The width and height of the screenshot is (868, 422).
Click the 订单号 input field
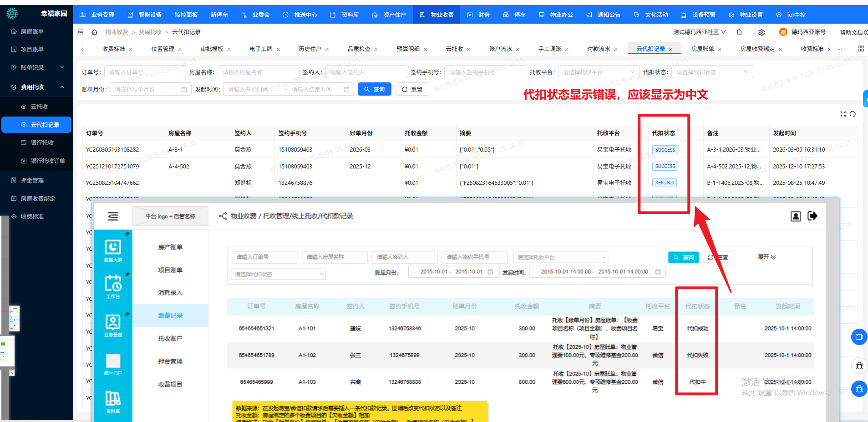pos(145,71)
